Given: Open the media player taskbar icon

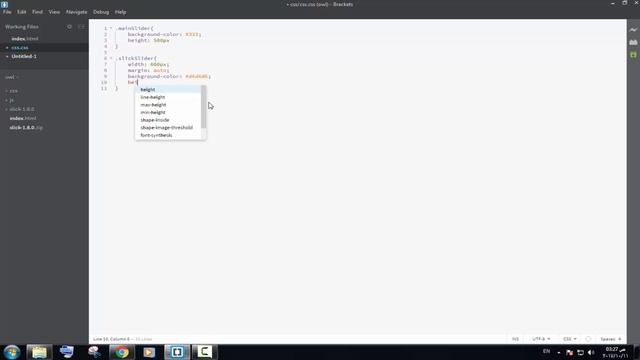Looking at the screenshot, I should (x=149, y=352).
